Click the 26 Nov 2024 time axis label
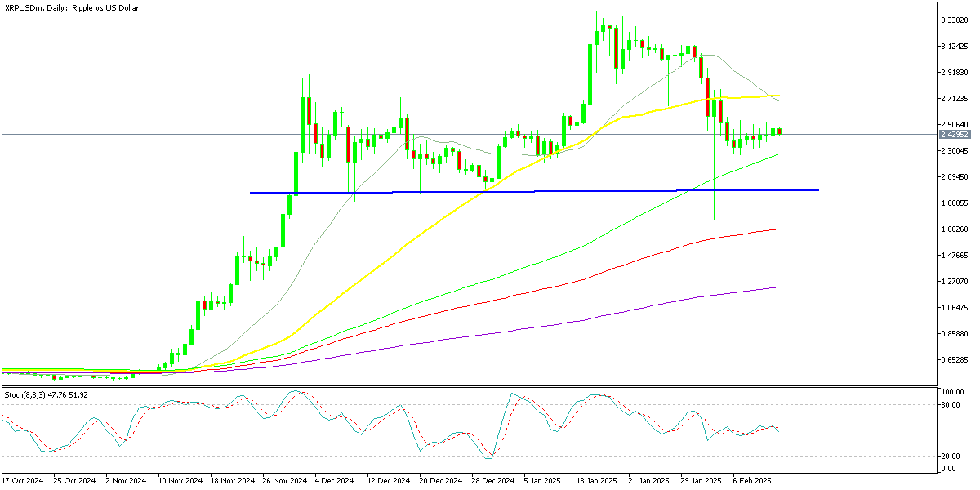The image size is (980, 490). click(x=283, y=482)
